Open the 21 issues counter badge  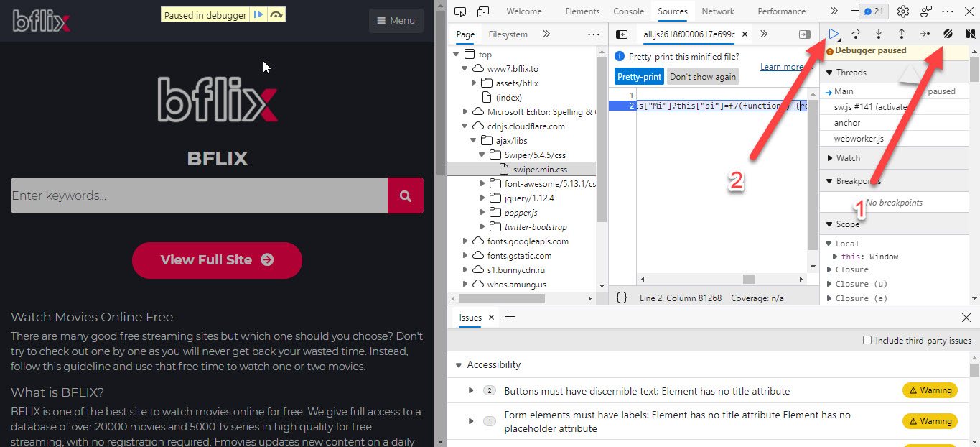[x=874, y=11]
